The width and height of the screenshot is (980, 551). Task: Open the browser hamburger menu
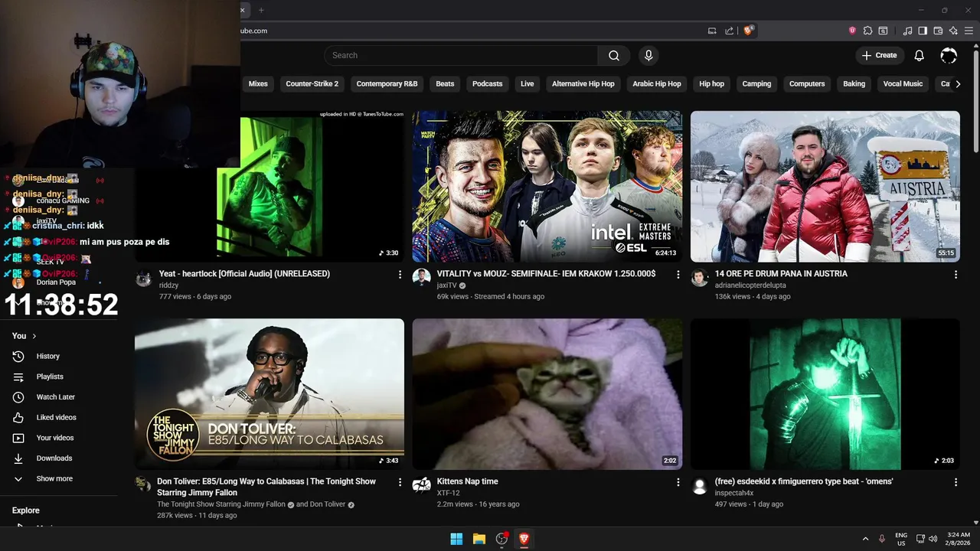(969, 31)
